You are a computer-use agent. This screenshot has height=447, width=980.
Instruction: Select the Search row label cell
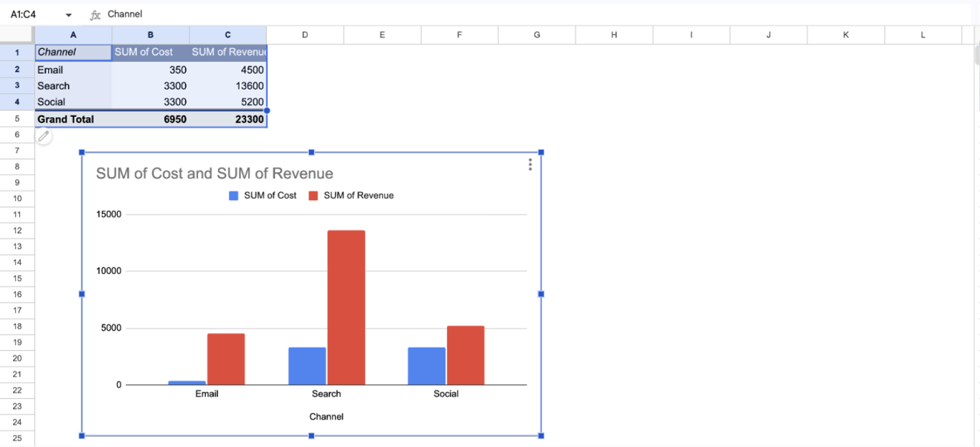click(73, 85)
